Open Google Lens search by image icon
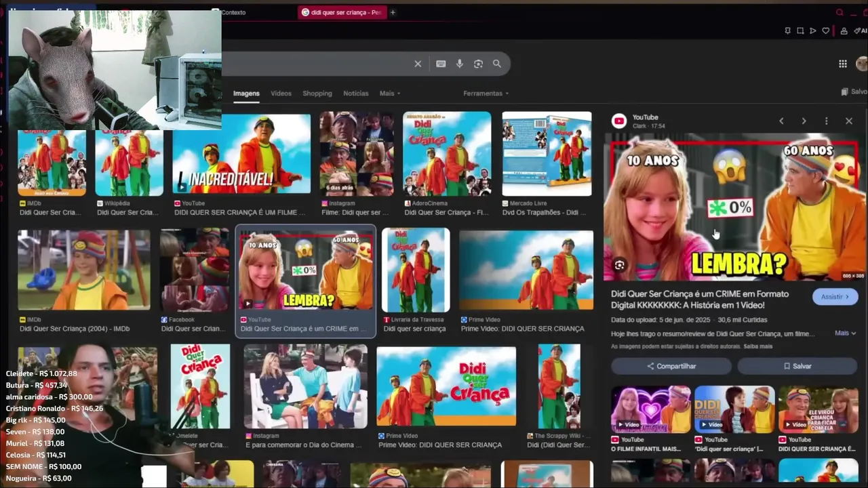The height and width of the screenshot is (488, 868). pyautogui.click(x=478, y=64)
